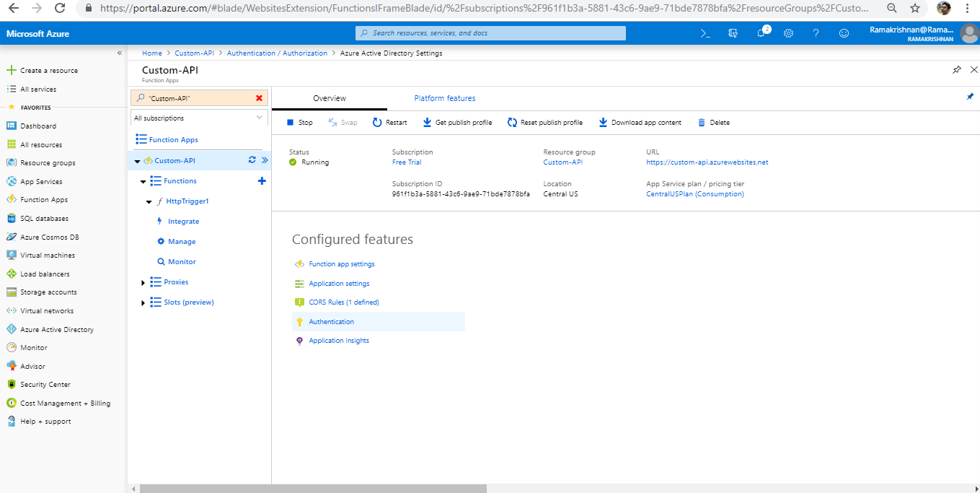This screenshot has height=493, width=980.
Task: Restart the function app
Action: click(389, 123)
